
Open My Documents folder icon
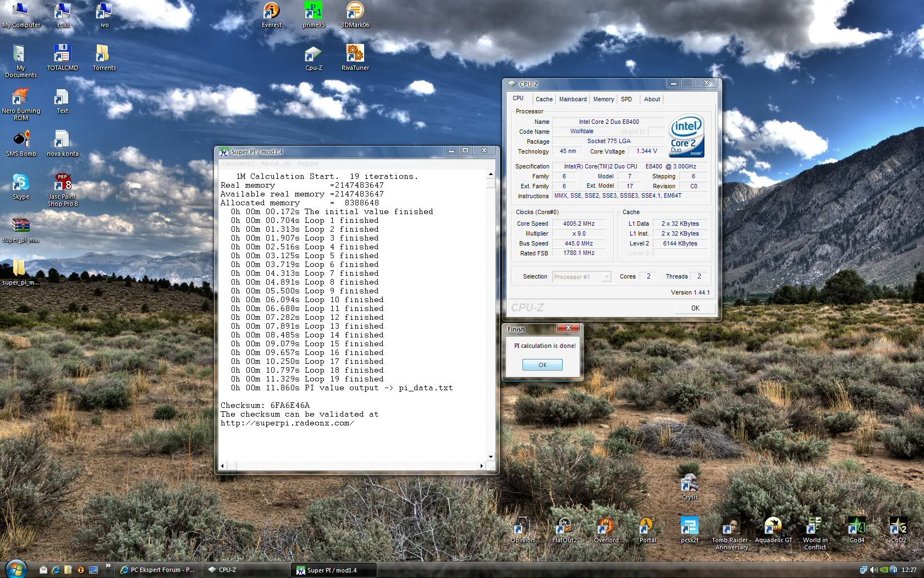pos(21,61)
